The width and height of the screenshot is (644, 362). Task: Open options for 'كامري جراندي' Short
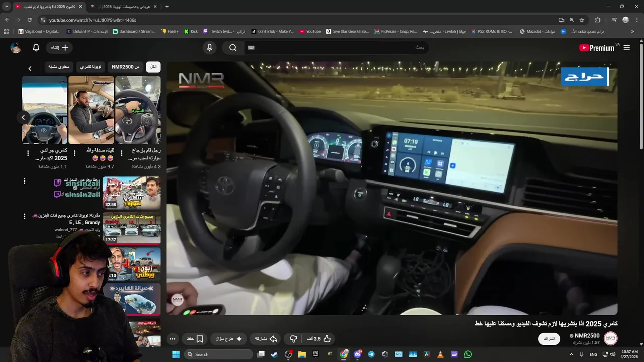point(28,153)
